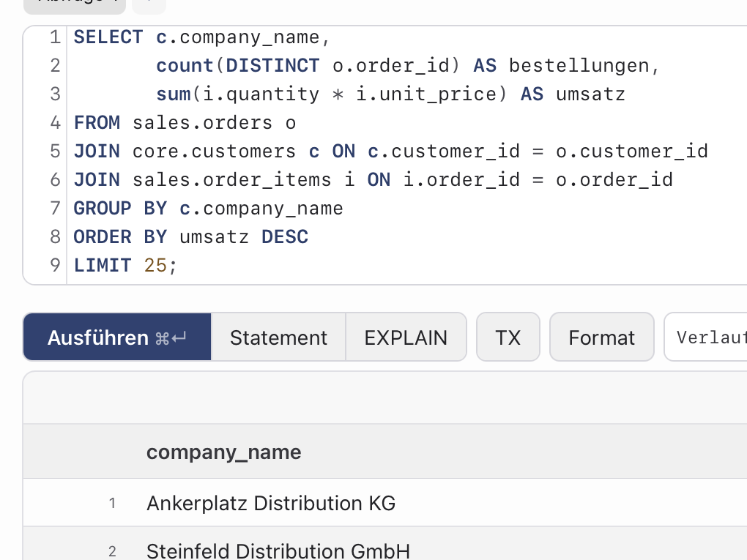Click FROM sales.orders line in editor
The width and height of the screenshot is (747, 560).
(x=185, y=123)
